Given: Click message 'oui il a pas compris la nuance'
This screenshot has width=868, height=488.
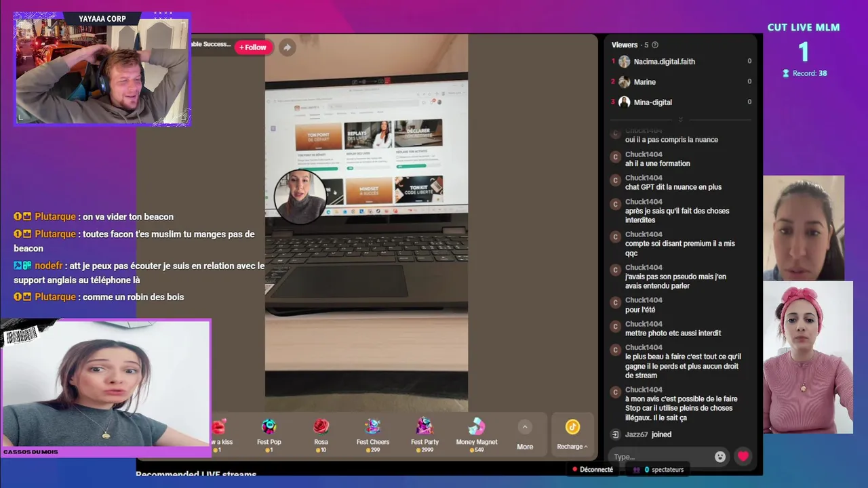Looking at the screenshot, I should [671, 140].
